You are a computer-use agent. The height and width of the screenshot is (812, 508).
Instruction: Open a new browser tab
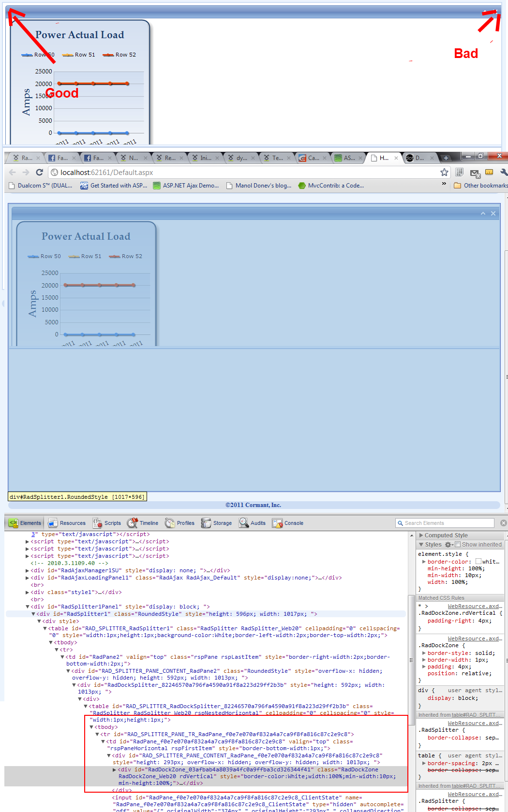446,158
